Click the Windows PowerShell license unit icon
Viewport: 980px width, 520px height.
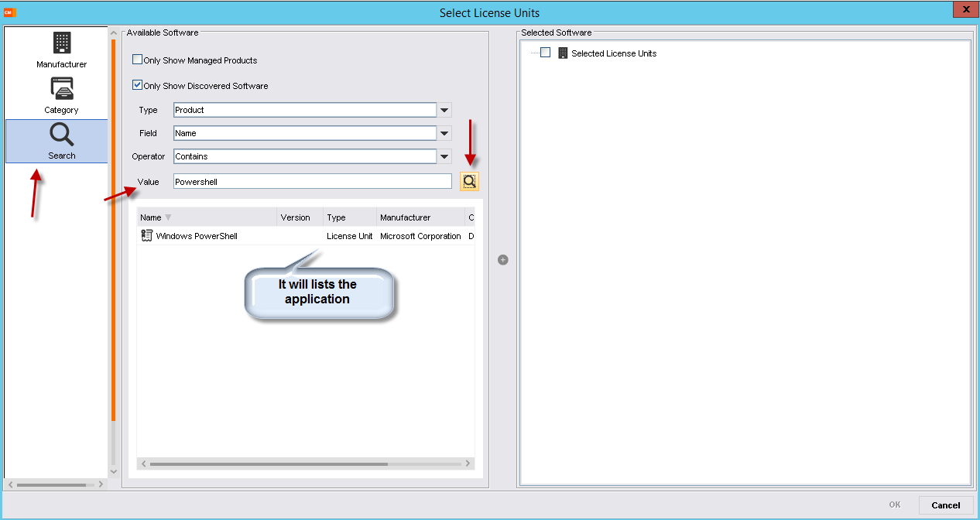(x=146, y=236)
